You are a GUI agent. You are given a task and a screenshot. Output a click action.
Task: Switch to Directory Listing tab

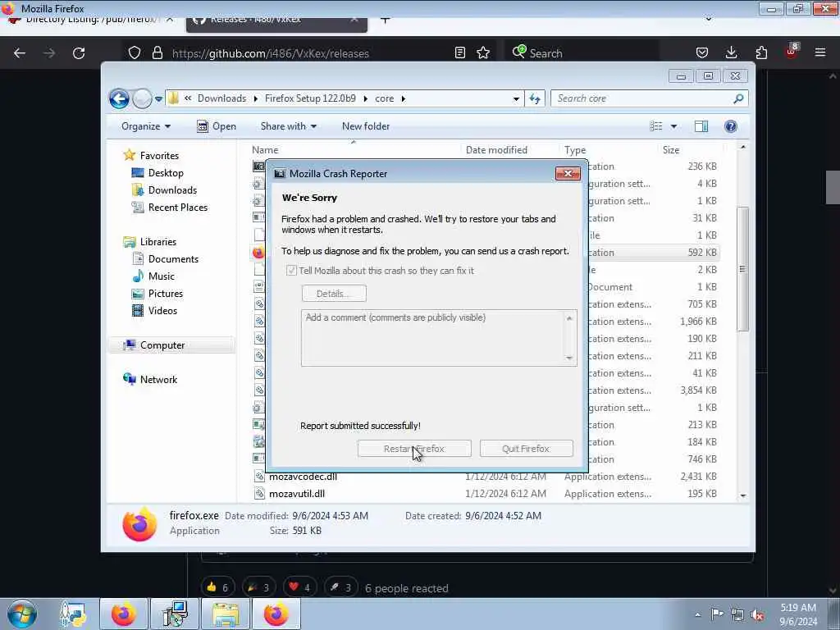click(x=91, y=21)
